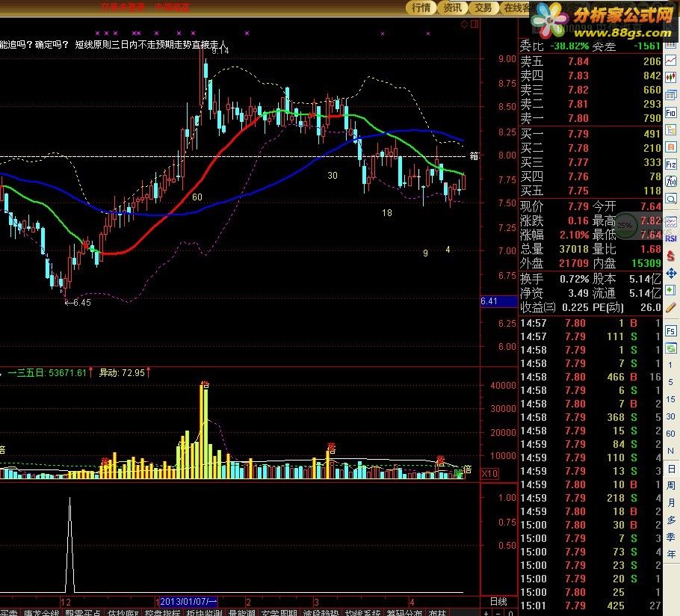Switch to 控盘指标 indicator tab
The height and width of the screenshot is (616, 680).
click(162, 612)
